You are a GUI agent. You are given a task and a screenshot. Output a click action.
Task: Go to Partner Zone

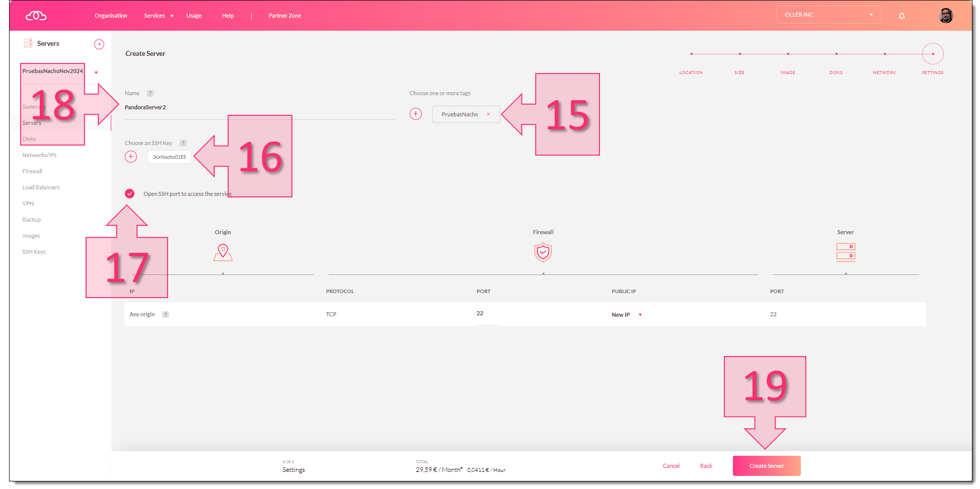284,16
